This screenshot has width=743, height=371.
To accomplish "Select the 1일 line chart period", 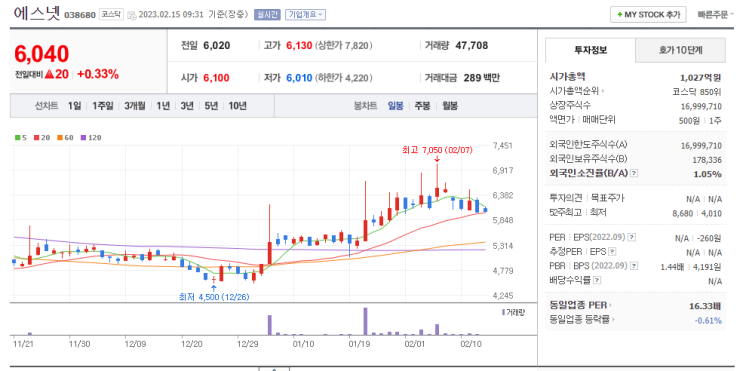I will pyautogui.click(x=74, y=106).
